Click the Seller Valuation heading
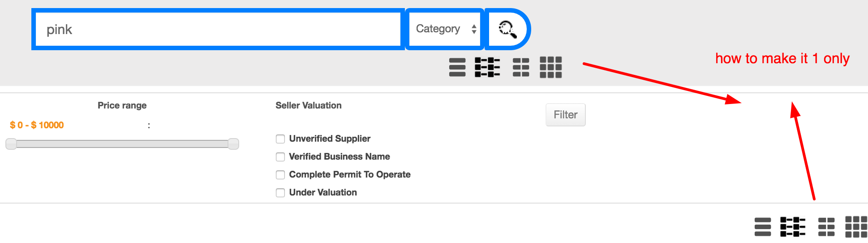The image size is (868, 243). point(309,105)
